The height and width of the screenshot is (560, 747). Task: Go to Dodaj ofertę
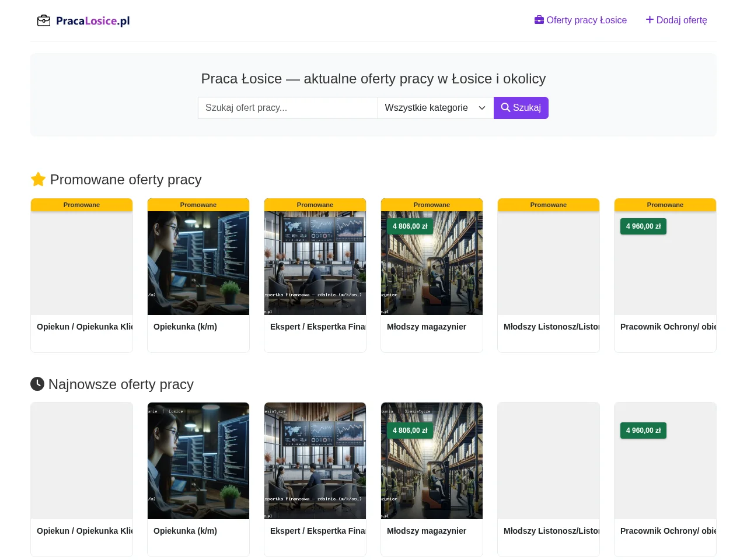676,20
